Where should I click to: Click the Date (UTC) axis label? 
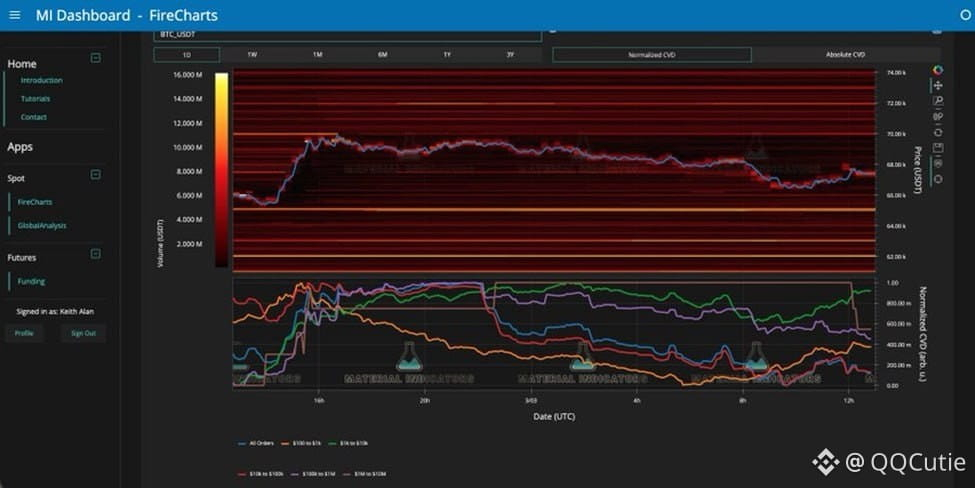pos(554,417)
